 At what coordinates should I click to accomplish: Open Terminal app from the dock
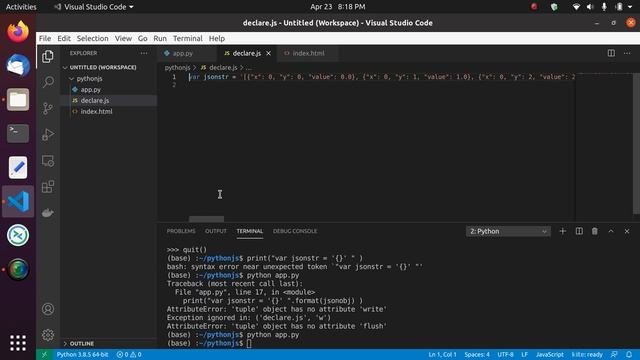(18, 133)
